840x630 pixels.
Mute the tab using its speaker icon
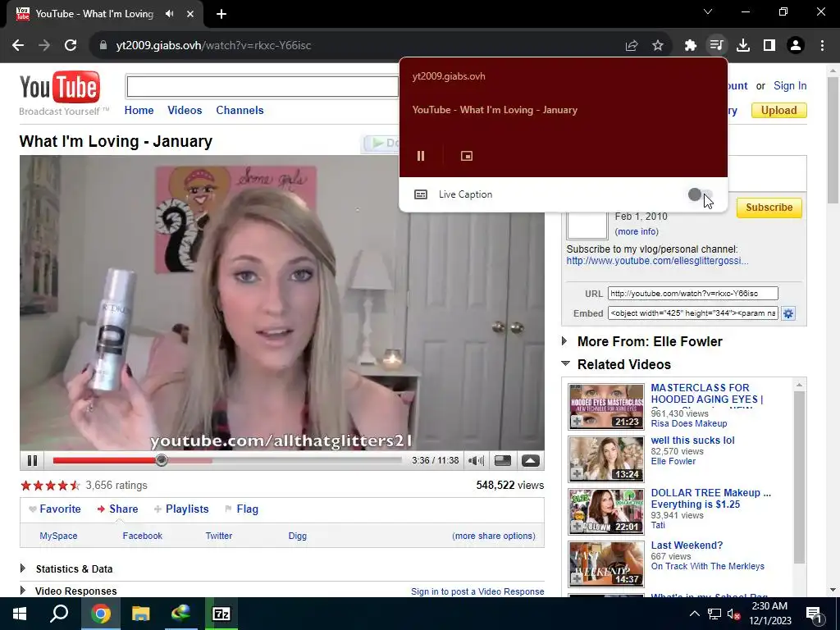point(170,14)
